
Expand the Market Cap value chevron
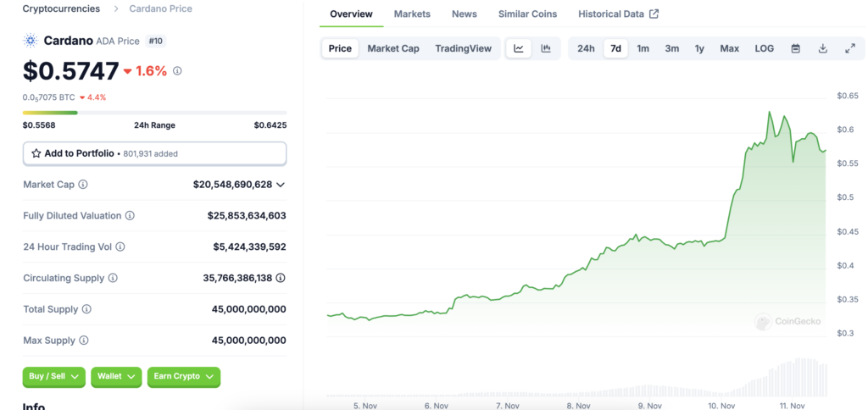click(281, 185)
